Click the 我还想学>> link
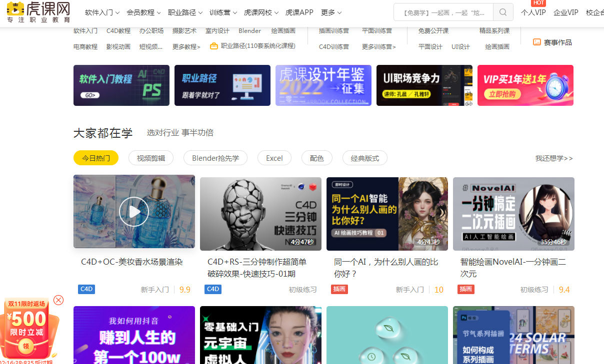 [x=554, y=158]
